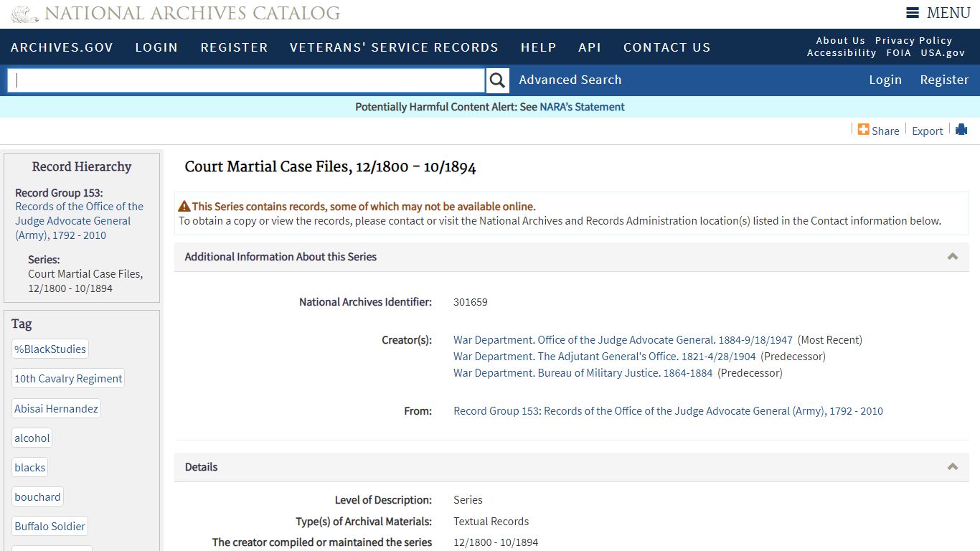Click the NATIONAL ARCHIVES CATALOG header title

tap(192, 14)
